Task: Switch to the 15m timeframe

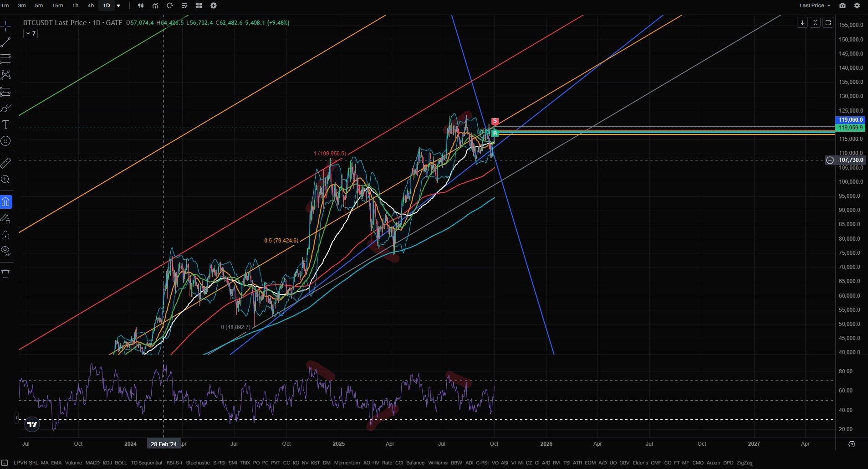Action: [x=57, y=5]
